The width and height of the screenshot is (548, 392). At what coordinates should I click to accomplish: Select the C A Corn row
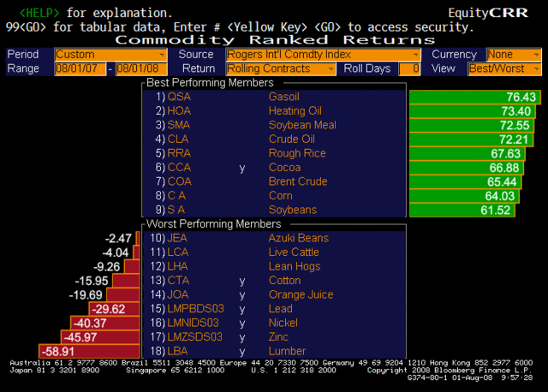[274, 196]
